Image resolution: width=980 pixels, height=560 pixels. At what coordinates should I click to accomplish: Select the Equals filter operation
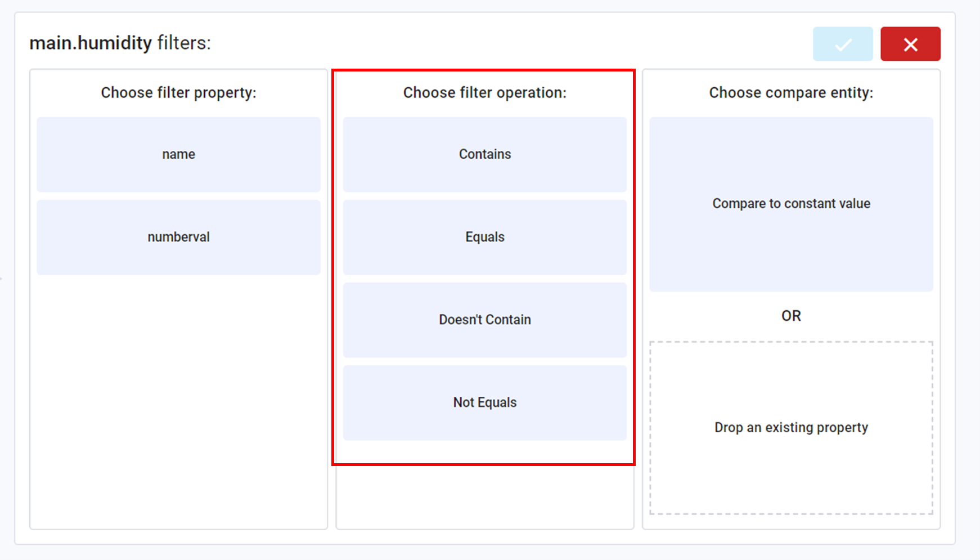(484, 236)
